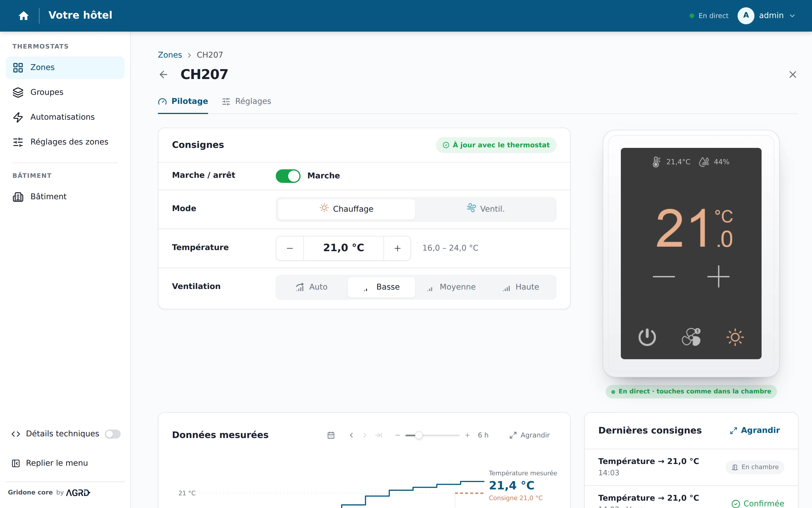This screenshot has height=508, width=812.
Task: Decrease temperature setpoint with minus button
Action: point(290,248)
